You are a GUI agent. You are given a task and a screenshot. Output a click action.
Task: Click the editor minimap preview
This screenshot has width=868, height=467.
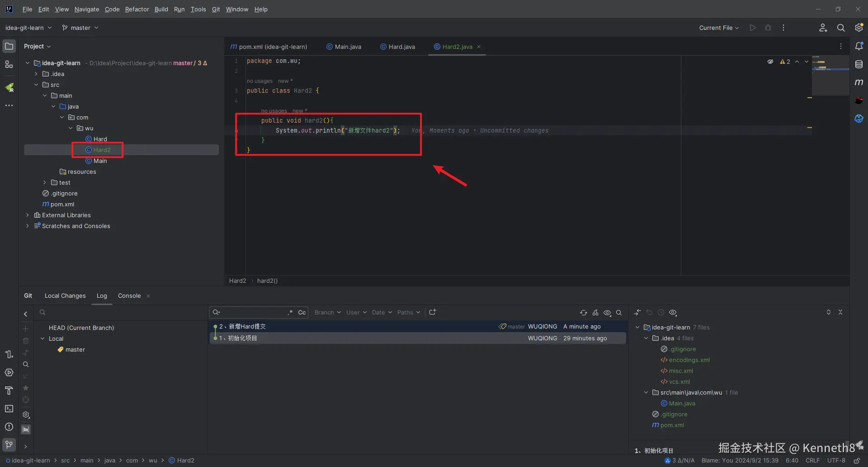click(830, 75)
